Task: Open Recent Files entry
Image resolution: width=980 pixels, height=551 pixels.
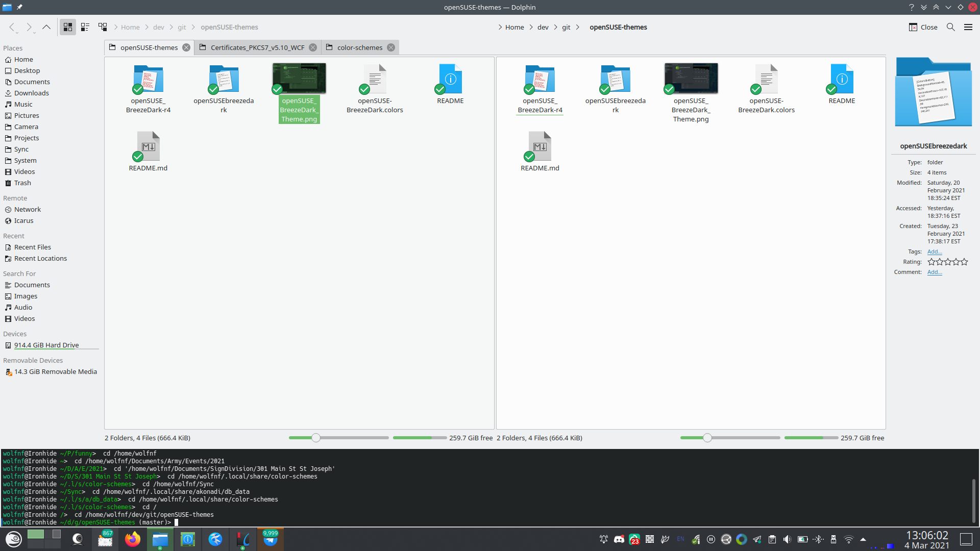Action: tap(33, 247)
